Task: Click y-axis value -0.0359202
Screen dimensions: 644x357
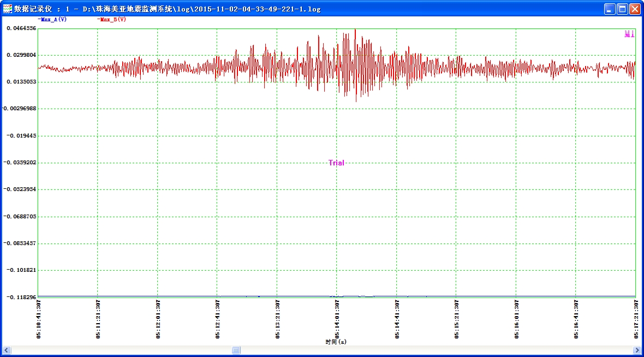Action: click(x=20, y=162)
